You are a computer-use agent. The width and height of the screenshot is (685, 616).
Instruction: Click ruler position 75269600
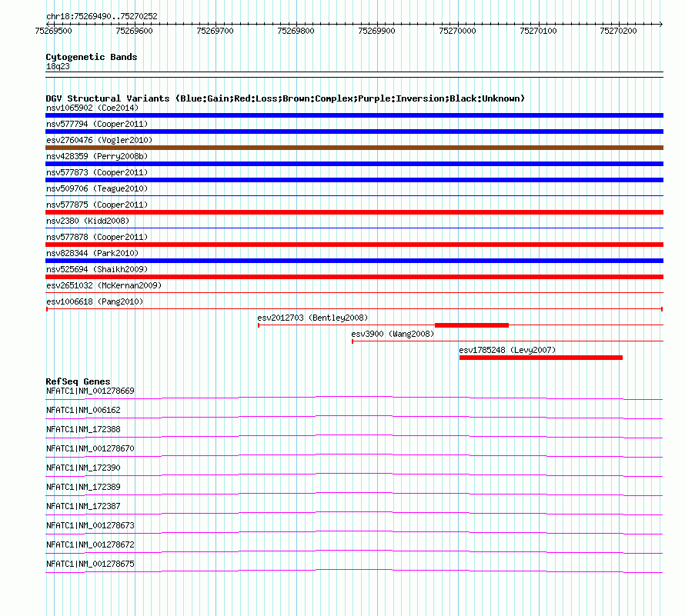click(134, 31)
